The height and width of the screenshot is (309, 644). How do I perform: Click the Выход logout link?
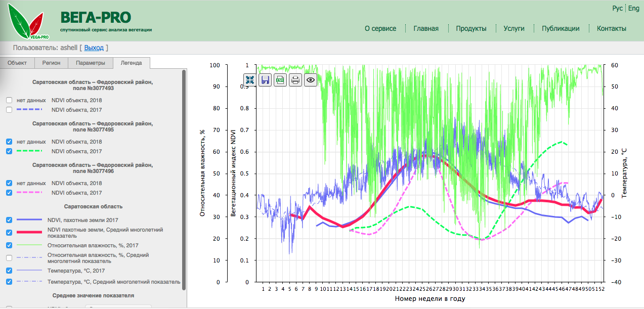coord(94,48)
